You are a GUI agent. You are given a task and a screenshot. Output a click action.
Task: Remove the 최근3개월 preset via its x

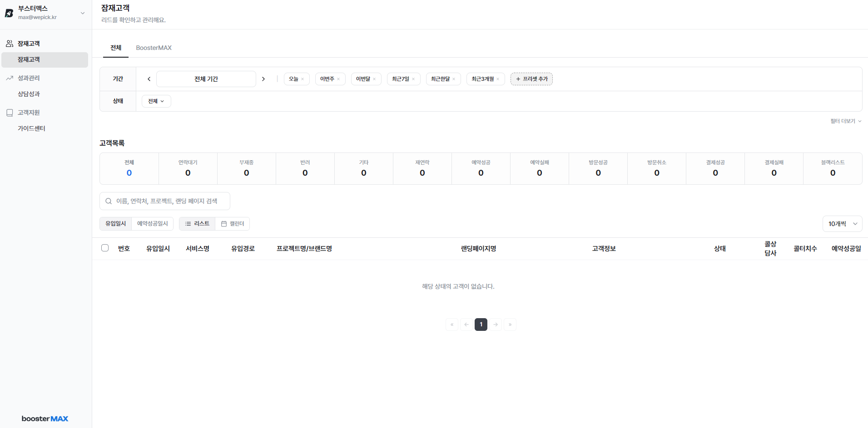tap(498, 79)
